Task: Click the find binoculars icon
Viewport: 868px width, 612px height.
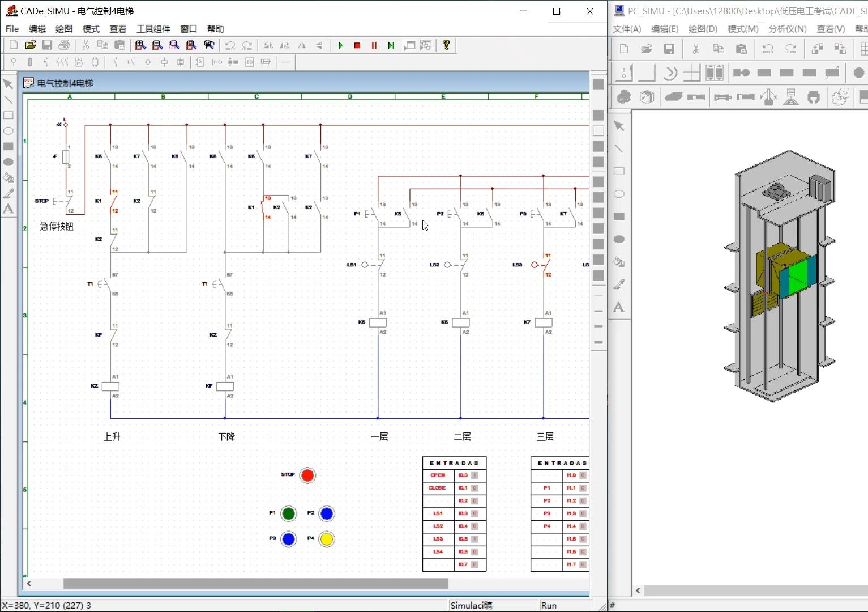Action: point(209,45)
